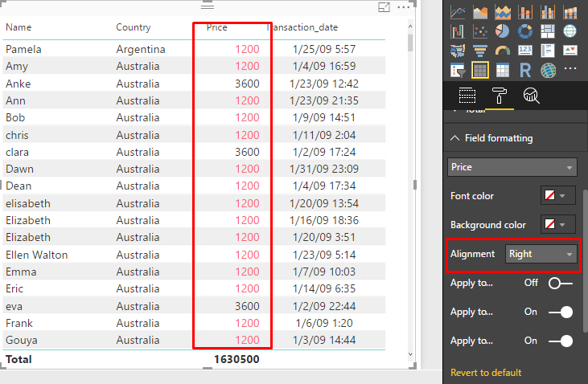Turn on the first Apply to toggle
This screenshot has height=384, width=588.
(x=560, y=283)
